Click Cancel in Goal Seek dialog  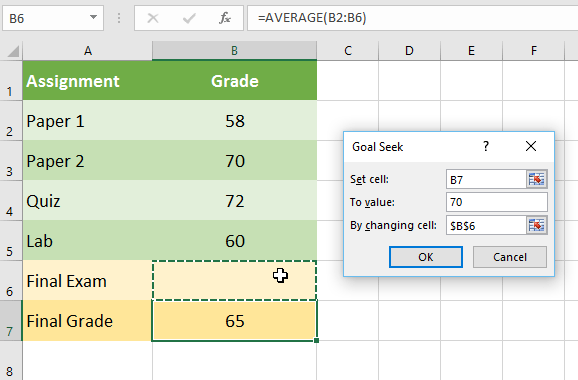click(510, 257)
